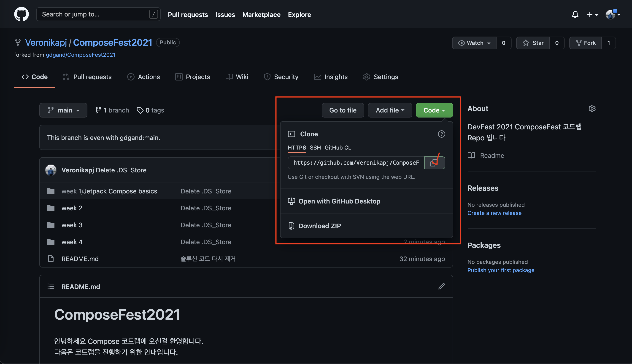Open the Security tab

[x=281, y=77]
